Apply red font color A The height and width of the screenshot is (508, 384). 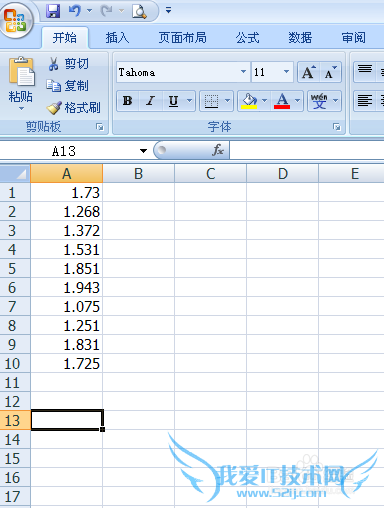pyautogui.click(x=282, y=101)
